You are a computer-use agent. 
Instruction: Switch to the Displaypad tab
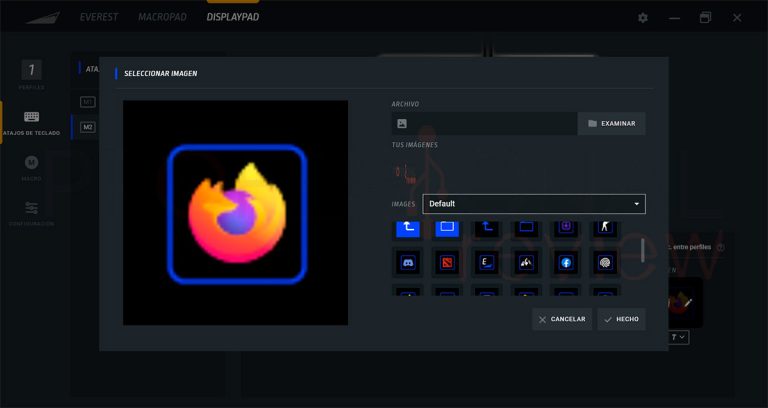[x=233, y=17]
